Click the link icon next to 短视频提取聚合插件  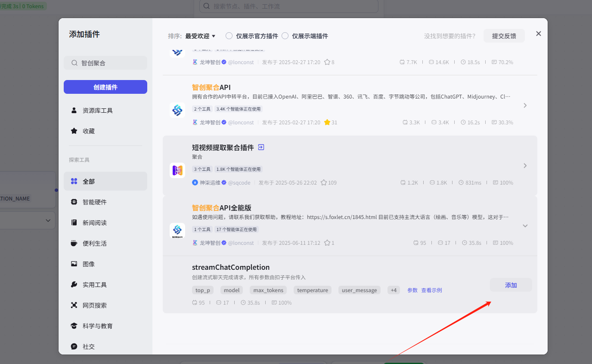click(x=261, y=147)
